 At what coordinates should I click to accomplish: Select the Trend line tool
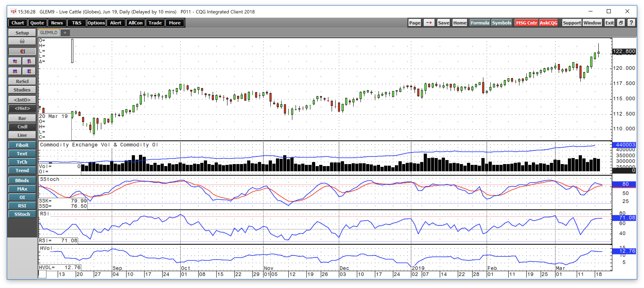22,170
